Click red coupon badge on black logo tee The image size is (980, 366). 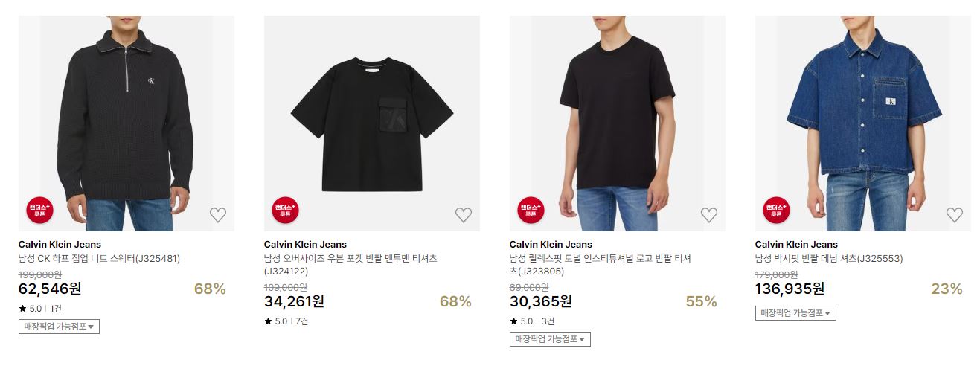pyautogui.click(x=531, y=210)
